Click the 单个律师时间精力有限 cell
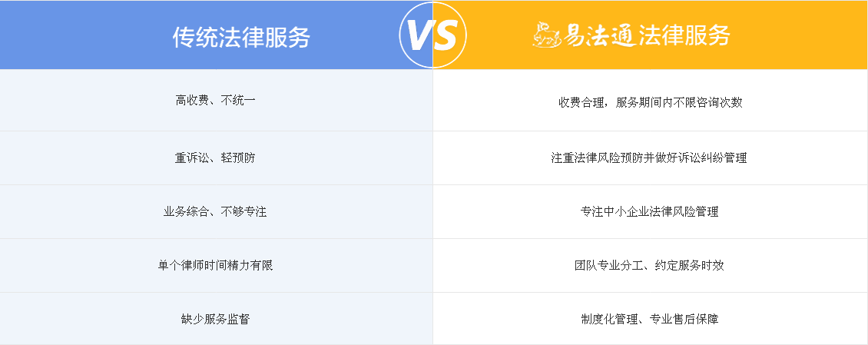The image size is (868, 345). [217, 265]
